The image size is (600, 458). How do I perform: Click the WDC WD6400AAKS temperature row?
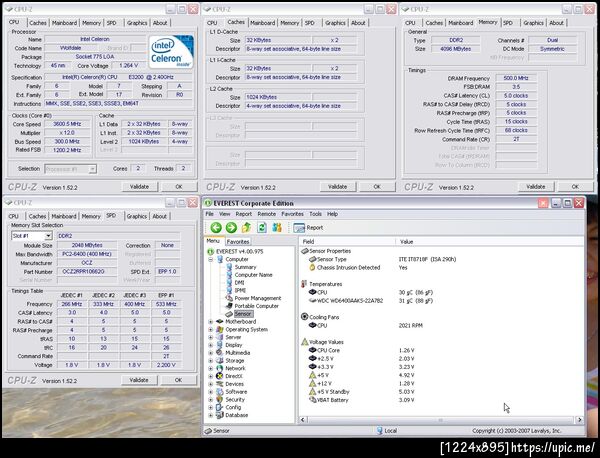[x=371, y=301]
